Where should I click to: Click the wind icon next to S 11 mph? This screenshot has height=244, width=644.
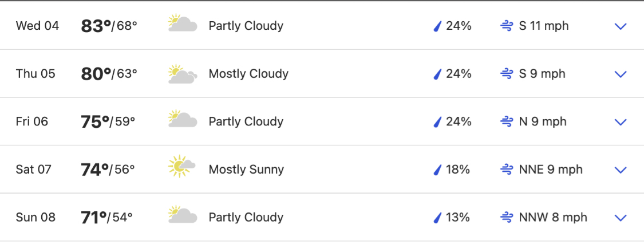click(x=507, y=26)
